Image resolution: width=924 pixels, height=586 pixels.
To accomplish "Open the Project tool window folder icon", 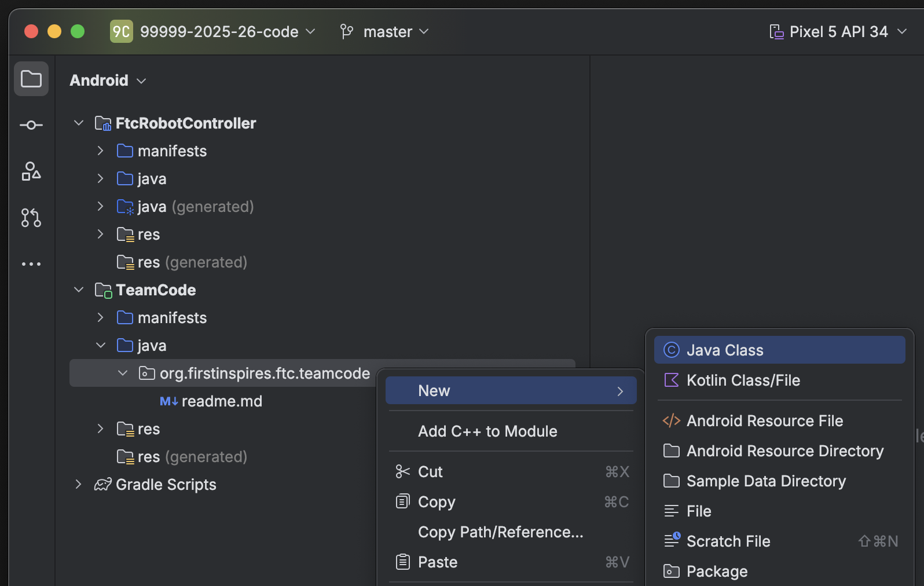I will [31, 79].
